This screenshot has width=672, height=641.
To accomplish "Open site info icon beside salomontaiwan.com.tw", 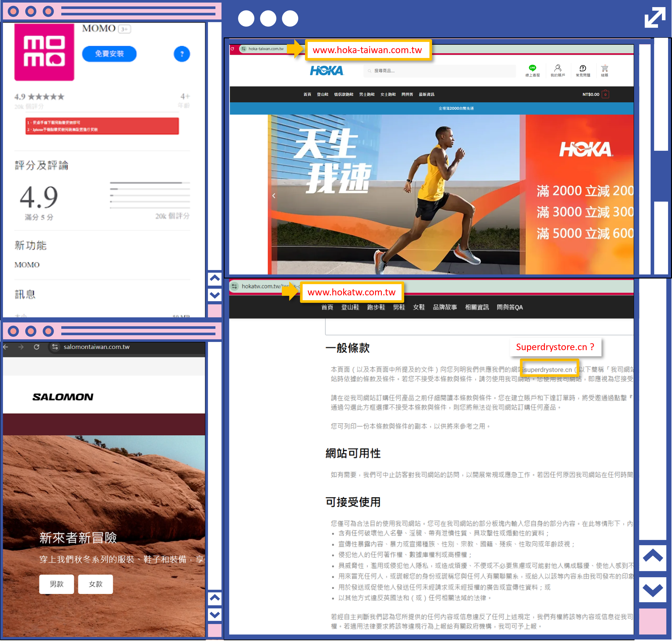I will point(55,347).
